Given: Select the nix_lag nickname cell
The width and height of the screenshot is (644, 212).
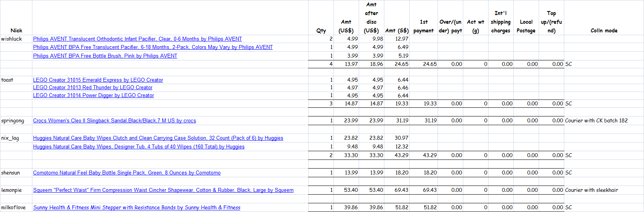Looking at the screenshot, I should [x=16, y=138].
